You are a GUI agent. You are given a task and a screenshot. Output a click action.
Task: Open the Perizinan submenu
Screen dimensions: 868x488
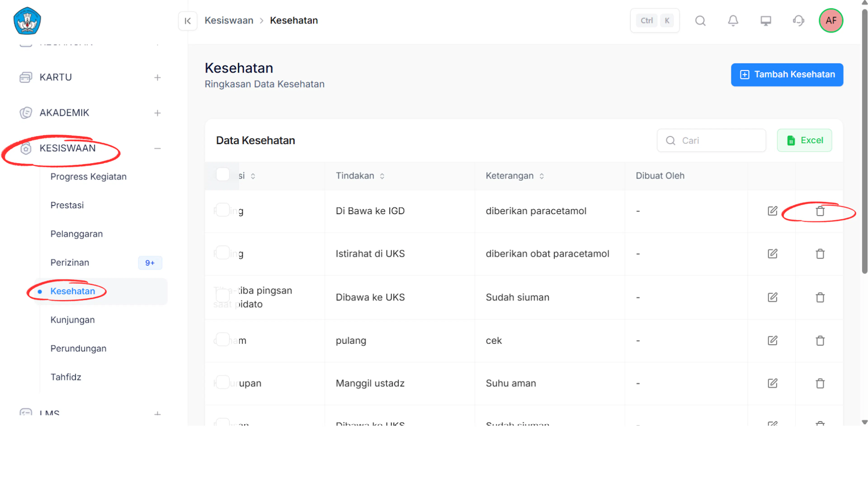point(70,262)
